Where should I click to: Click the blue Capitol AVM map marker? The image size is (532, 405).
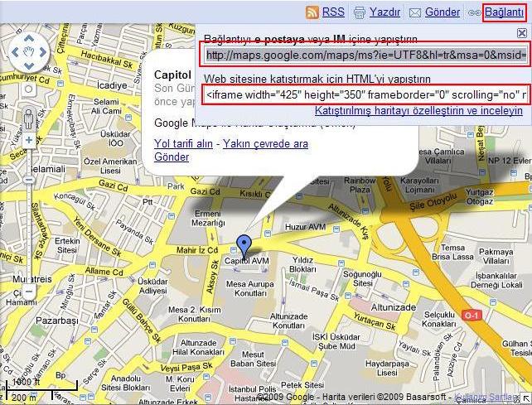tap(244, 246)
